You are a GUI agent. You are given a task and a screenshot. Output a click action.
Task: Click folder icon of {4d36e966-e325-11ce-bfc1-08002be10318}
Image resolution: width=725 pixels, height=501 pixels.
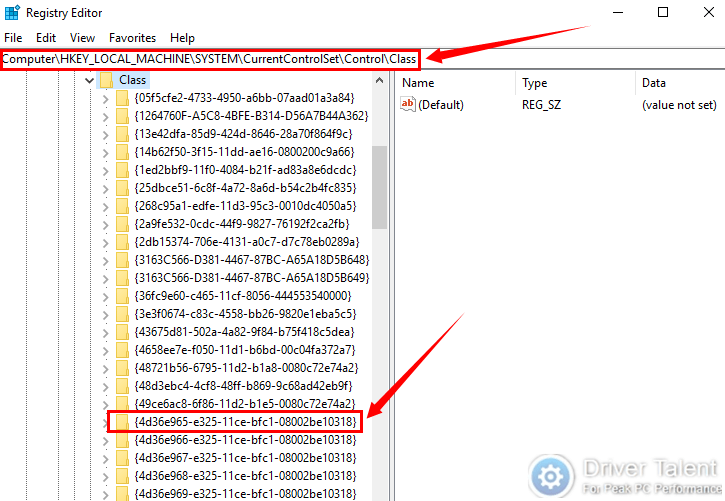click(122, 440)
